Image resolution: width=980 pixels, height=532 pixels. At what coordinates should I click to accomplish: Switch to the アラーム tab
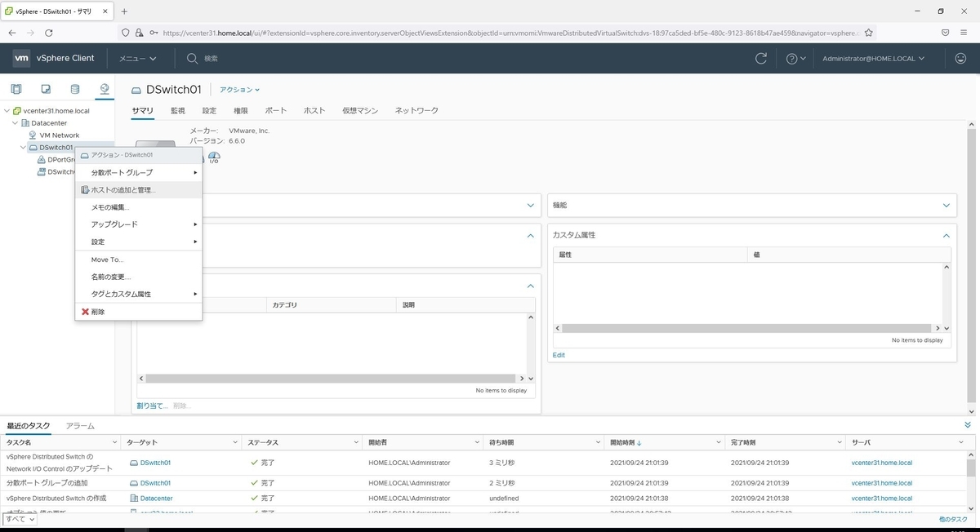tap(80, 426)
